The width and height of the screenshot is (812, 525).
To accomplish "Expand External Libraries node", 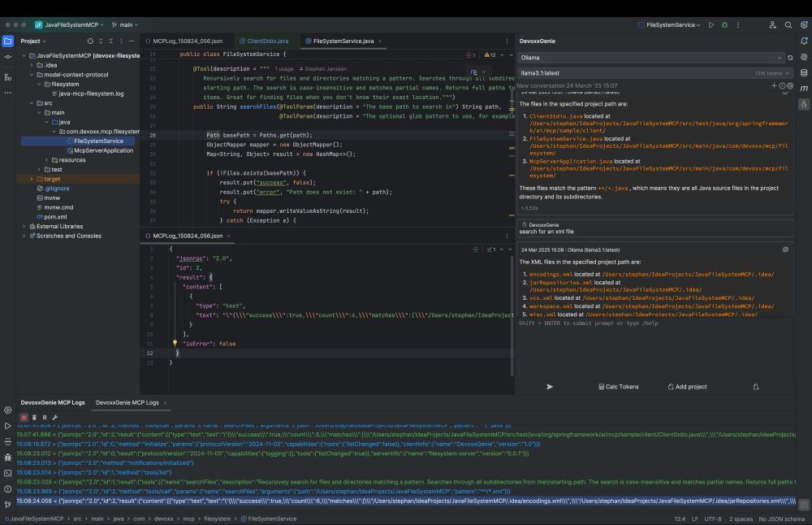I will 24,227.
